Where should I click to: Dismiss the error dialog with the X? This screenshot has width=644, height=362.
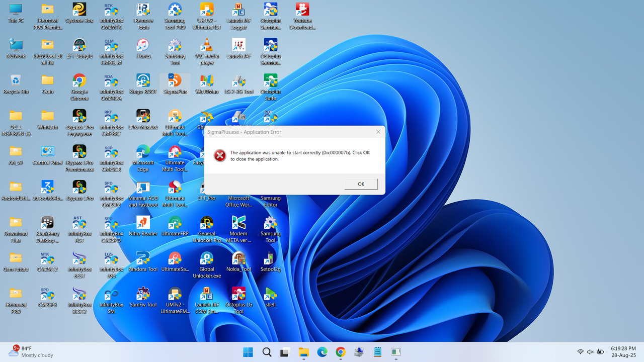[x=378, y=131]
